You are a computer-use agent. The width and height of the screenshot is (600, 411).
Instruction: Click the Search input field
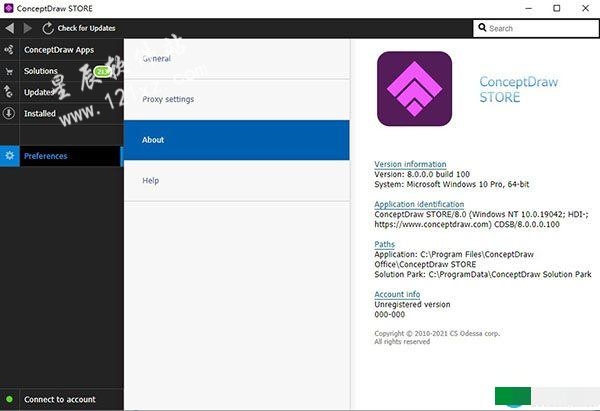coord(536,28)
